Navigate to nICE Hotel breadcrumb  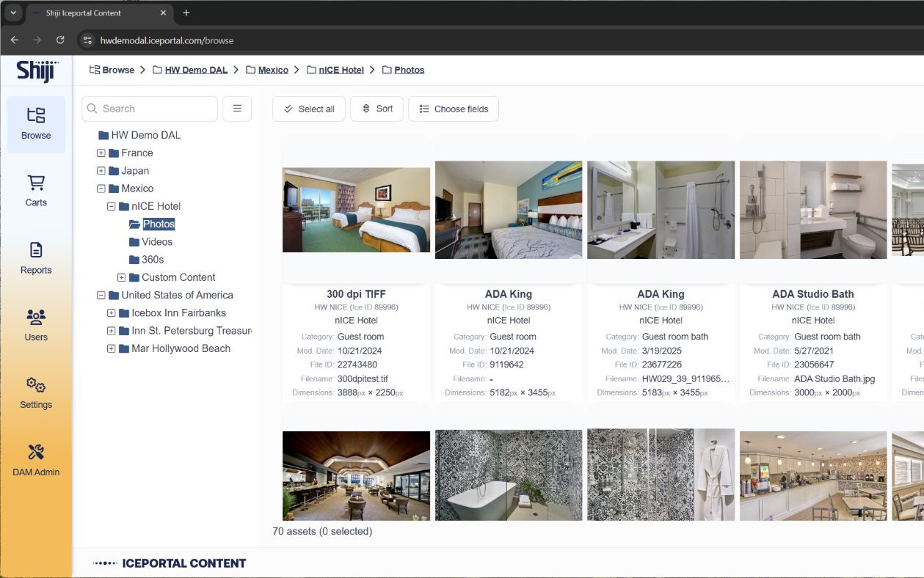tap(341, 70)
